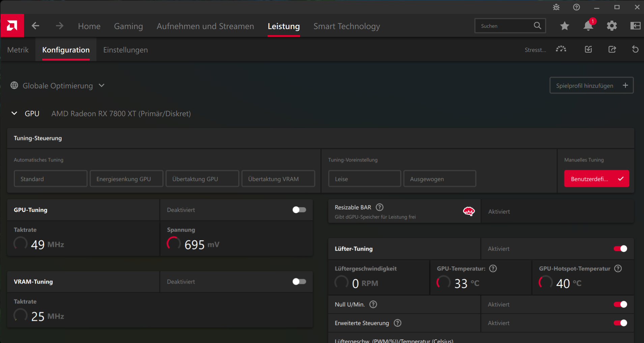Start the stress test gauge icon
This screenshot has width=644, height=343.
point(561,49)
